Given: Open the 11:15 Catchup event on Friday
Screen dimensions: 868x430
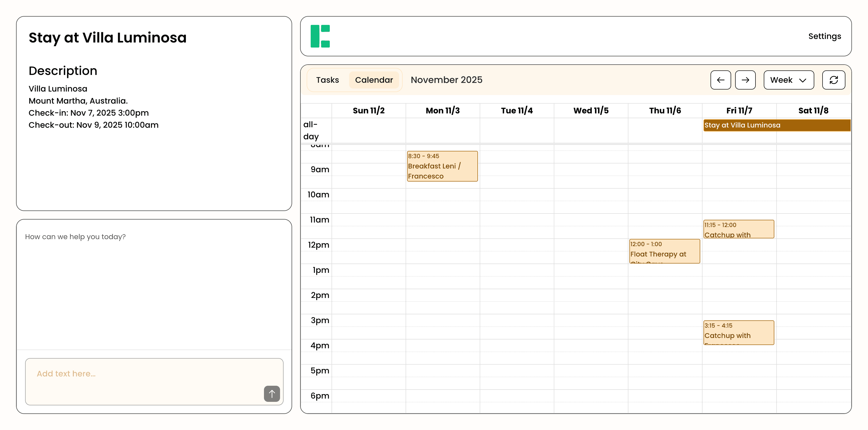Looking at the screenshot, I should point(738,229).
